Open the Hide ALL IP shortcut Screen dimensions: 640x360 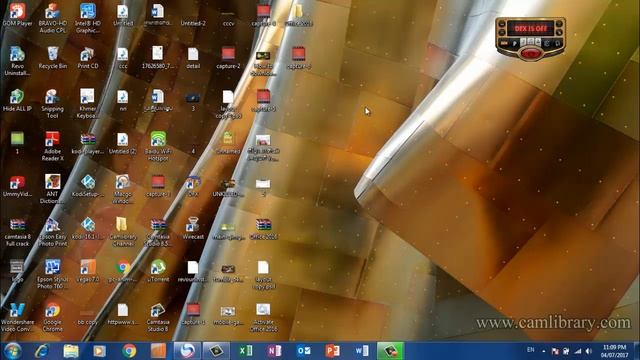tap(17, 100)
